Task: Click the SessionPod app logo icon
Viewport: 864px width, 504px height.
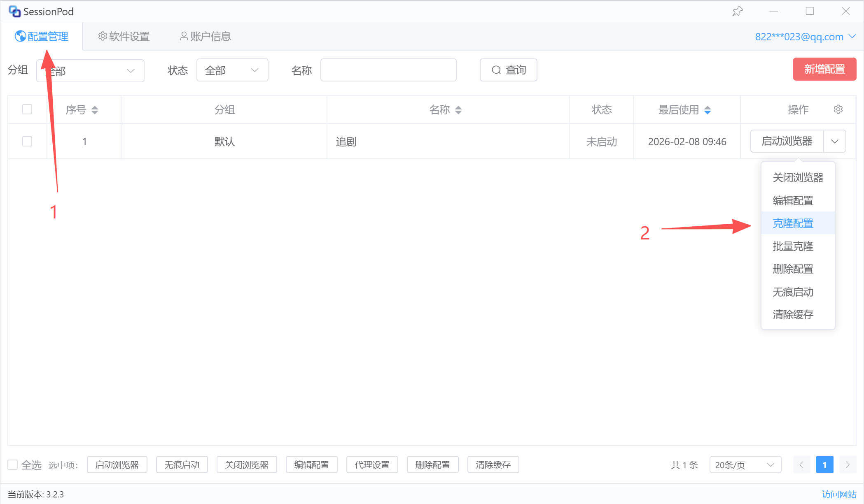Action: pyautogui.click(x=14, y=12)
